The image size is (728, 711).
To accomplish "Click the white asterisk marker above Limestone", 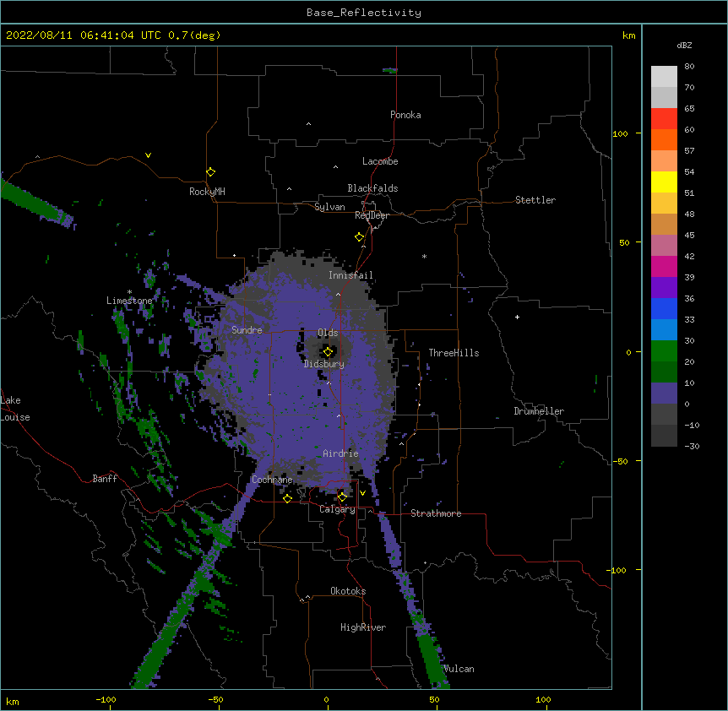I will tap(129, 291).
